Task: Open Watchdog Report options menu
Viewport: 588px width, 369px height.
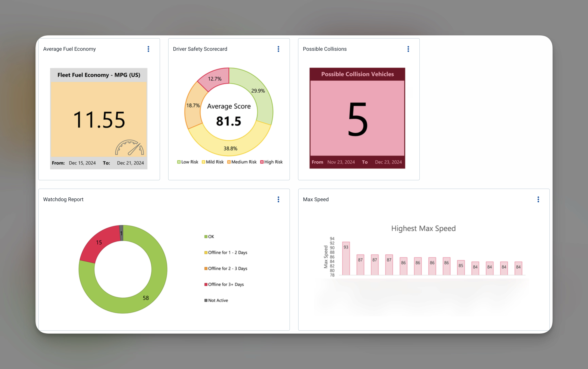Action: point(278,199)
